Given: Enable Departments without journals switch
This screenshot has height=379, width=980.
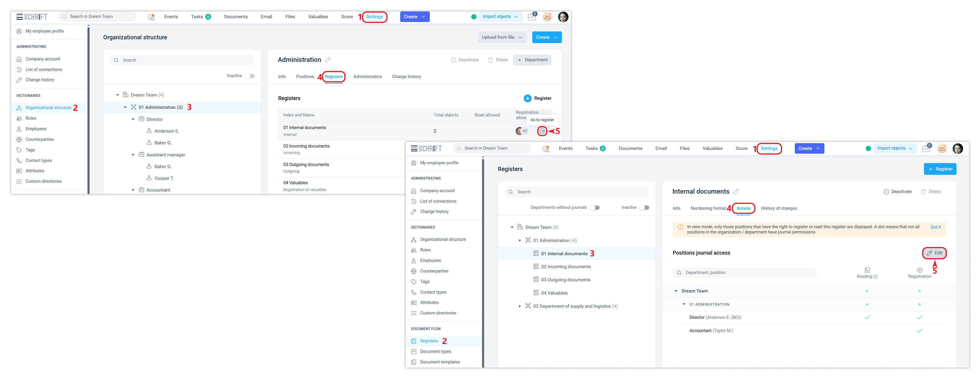Looking at the screenshot, I should point(595,208).
